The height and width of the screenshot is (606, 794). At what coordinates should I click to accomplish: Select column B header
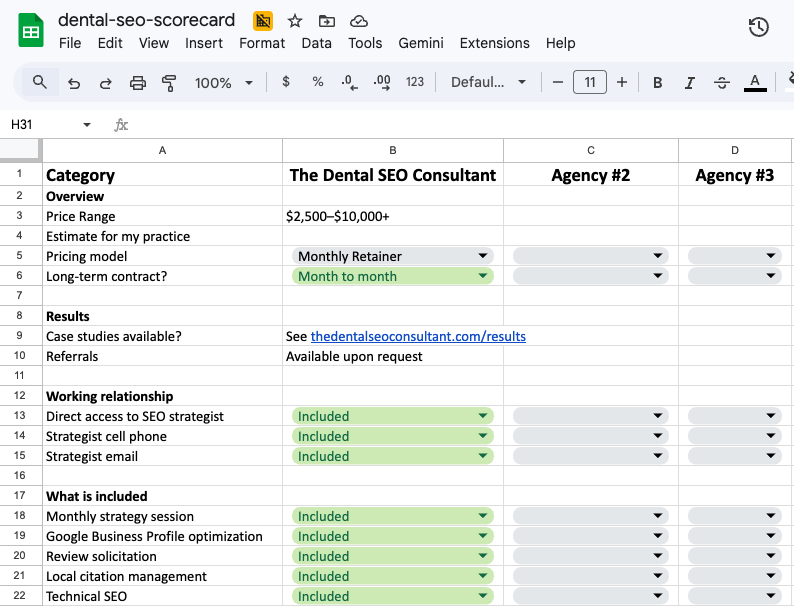[392, 150]
